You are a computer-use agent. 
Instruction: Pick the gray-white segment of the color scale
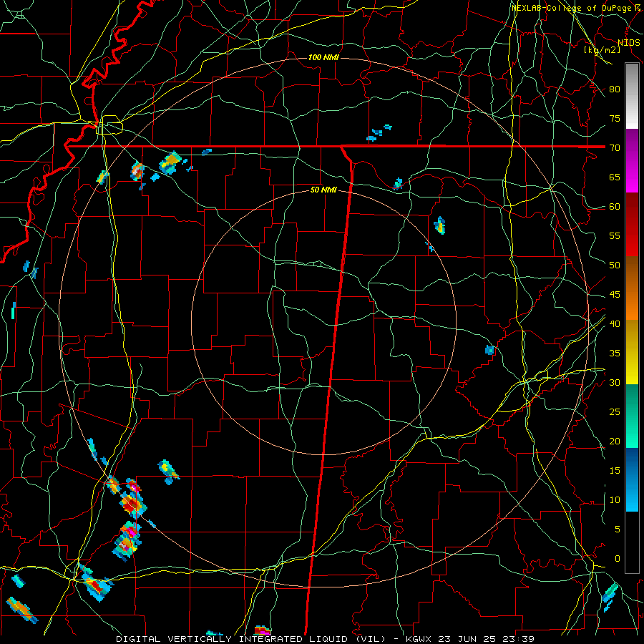click(x=632, y=96)
